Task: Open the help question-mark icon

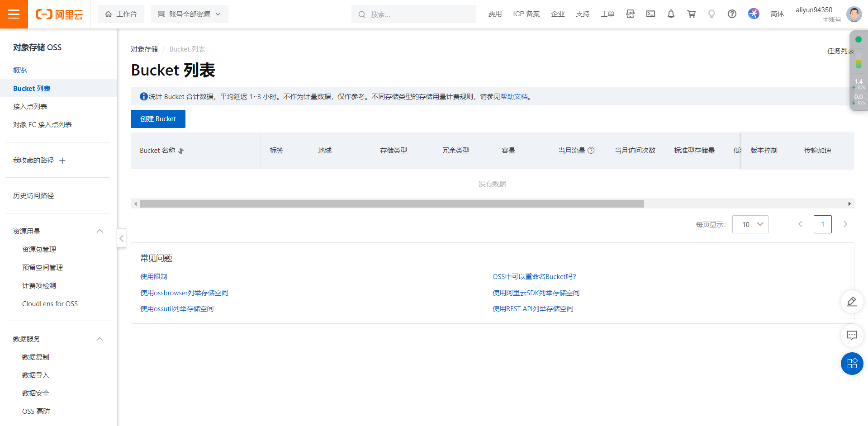Action: coord(732,14)
